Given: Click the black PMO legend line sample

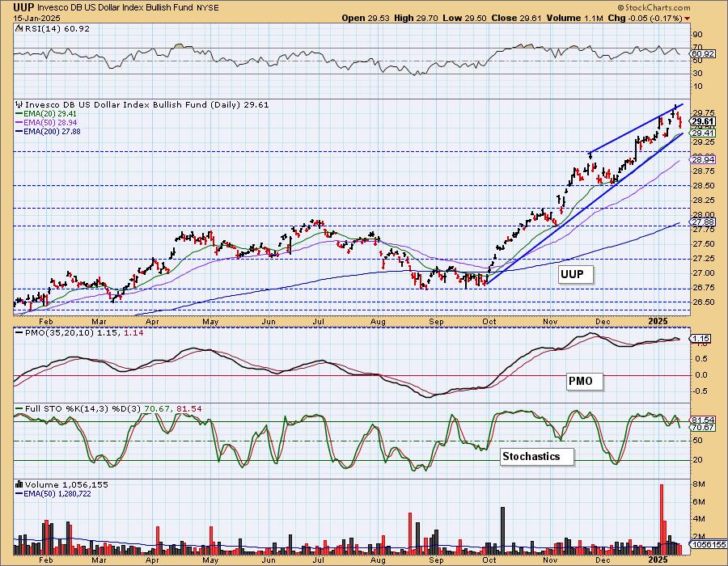Looking at the screenshot, I should (19, 332).
